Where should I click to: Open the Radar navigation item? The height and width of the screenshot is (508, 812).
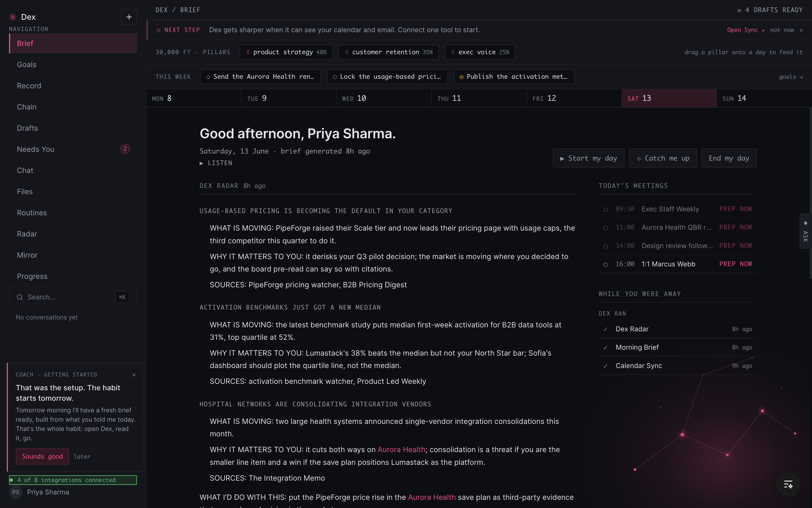point(73,234)
